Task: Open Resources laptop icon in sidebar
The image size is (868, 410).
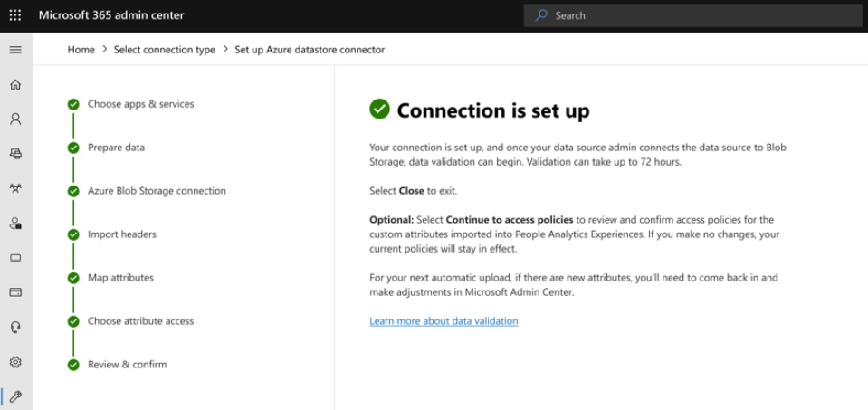Action: point(15,258)
